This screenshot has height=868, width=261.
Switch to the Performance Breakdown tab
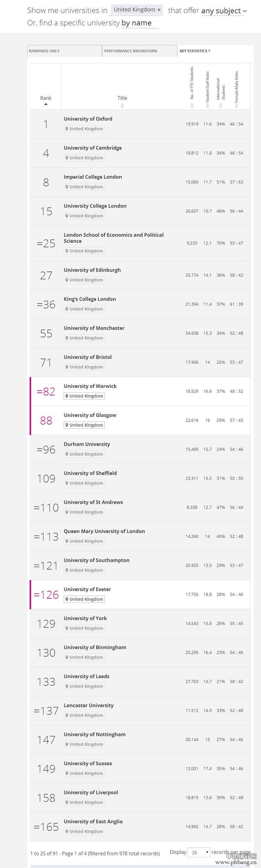coord(140,51)
